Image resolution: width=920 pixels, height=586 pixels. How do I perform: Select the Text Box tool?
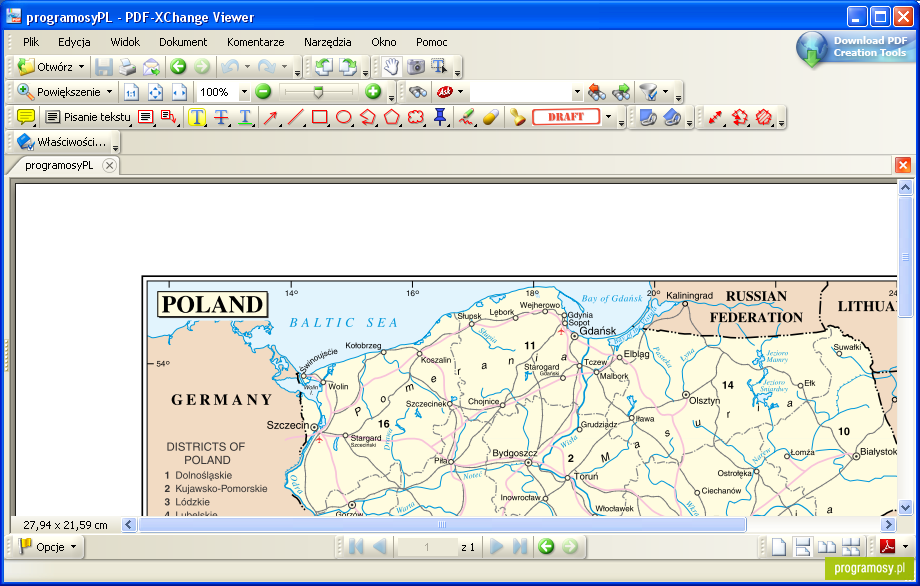[x=146, y=117]
